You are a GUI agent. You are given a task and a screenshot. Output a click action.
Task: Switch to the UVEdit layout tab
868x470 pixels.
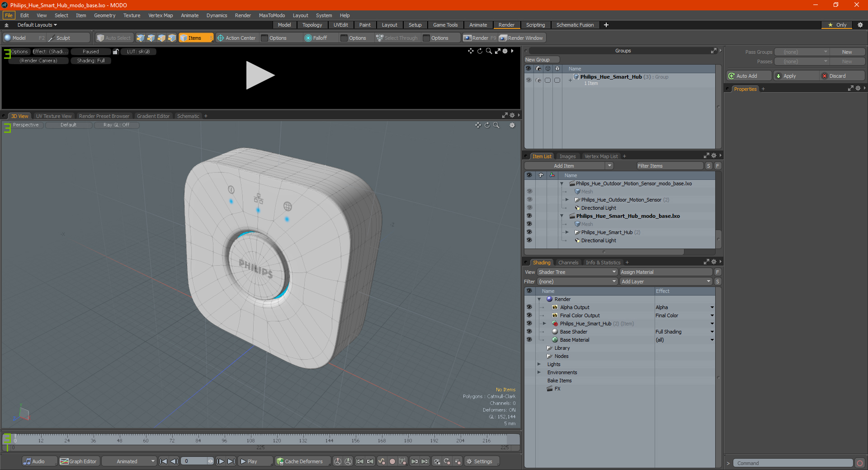(x=340, y=25)
